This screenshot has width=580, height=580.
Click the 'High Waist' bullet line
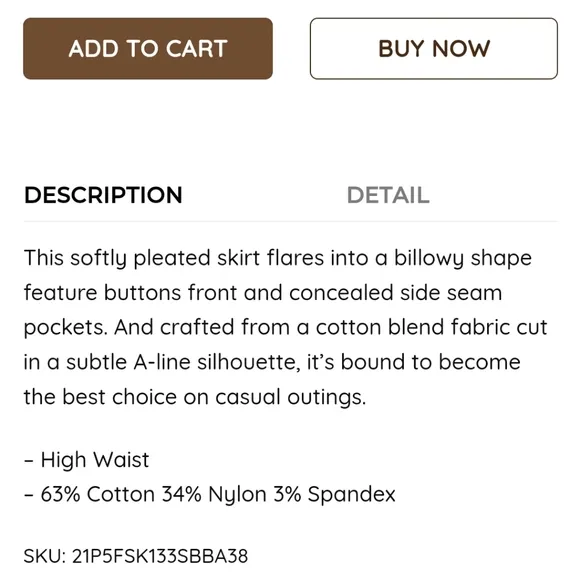pos(87,460)
